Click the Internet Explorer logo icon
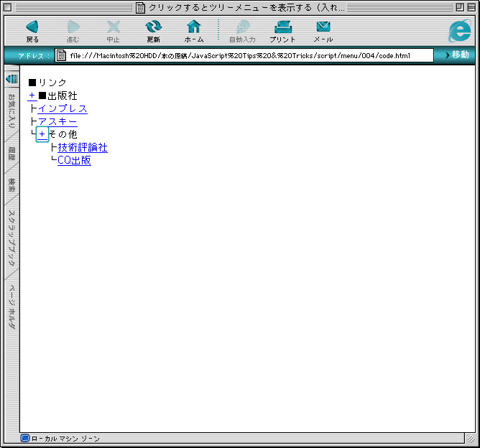Screen dimensions: 480x448 [460, 31]
